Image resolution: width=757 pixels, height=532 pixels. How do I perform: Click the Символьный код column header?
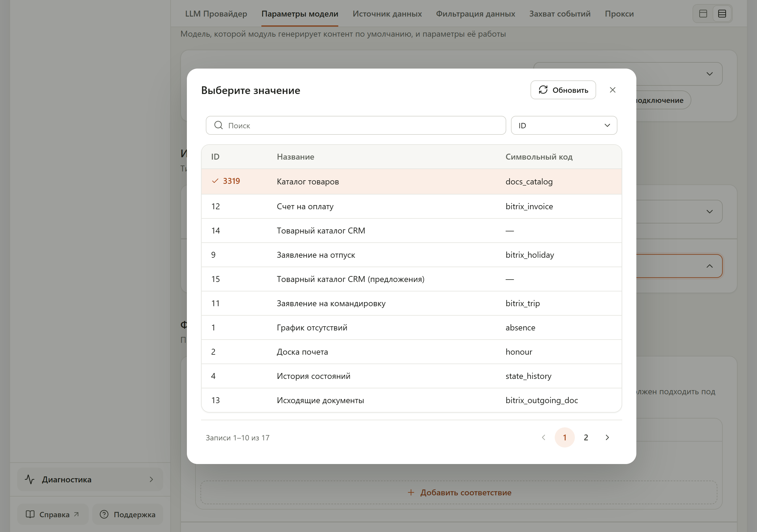pos(539,157)
